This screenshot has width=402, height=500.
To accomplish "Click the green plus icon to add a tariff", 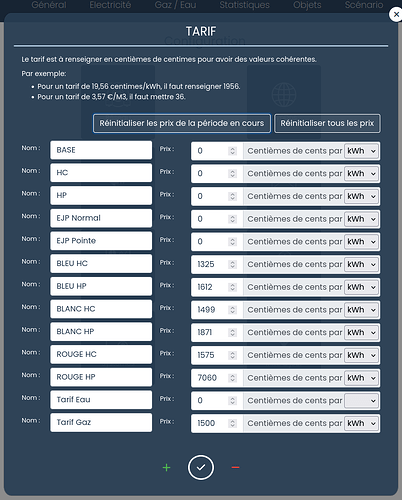I will 166,468.
